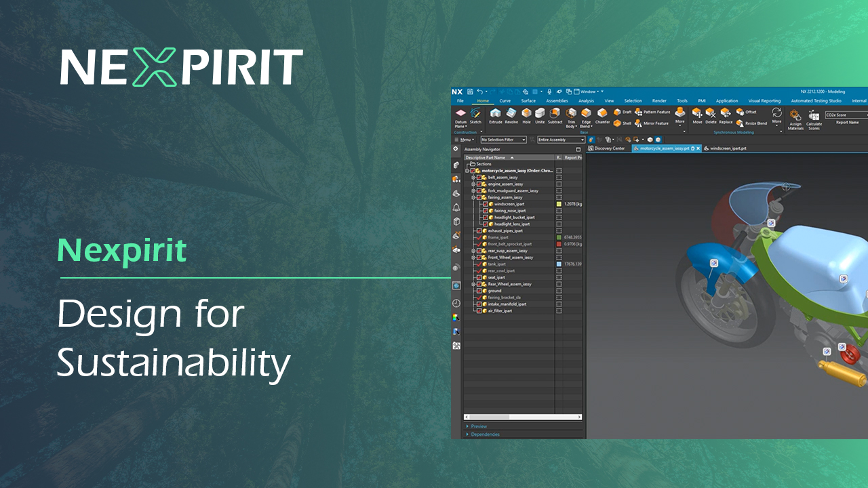This screenshot has height=488, width=868.
Task: Select the Offset region tool
Action: (747, 112)
